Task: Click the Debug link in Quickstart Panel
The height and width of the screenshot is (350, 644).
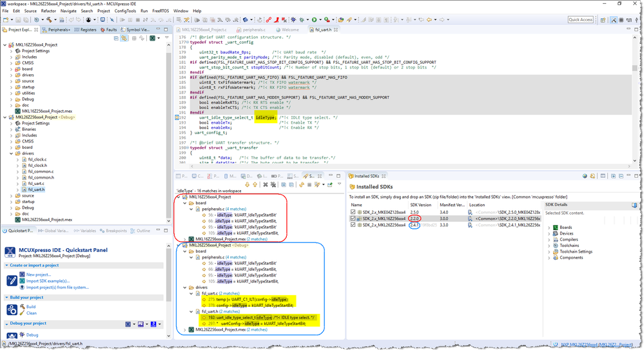Action: (x=32, y=335)
